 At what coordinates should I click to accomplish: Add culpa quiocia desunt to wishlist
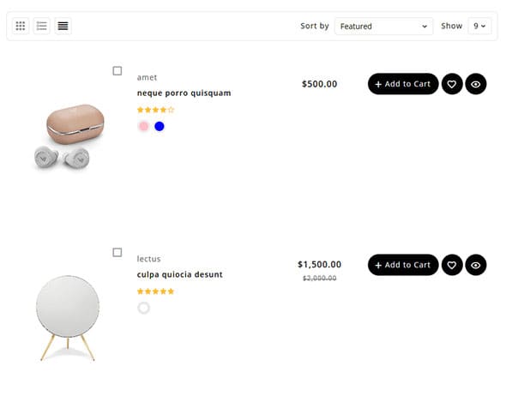(452, 265)
